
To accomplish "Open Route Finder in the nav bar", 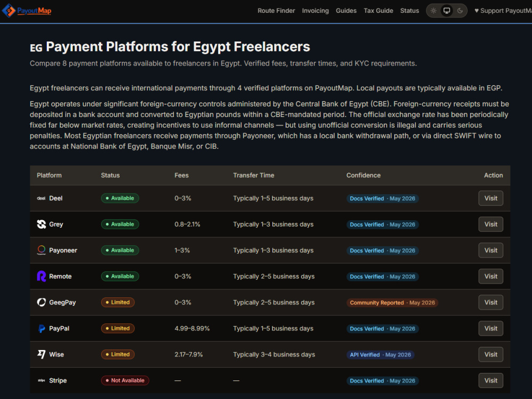I will [276, 11].
